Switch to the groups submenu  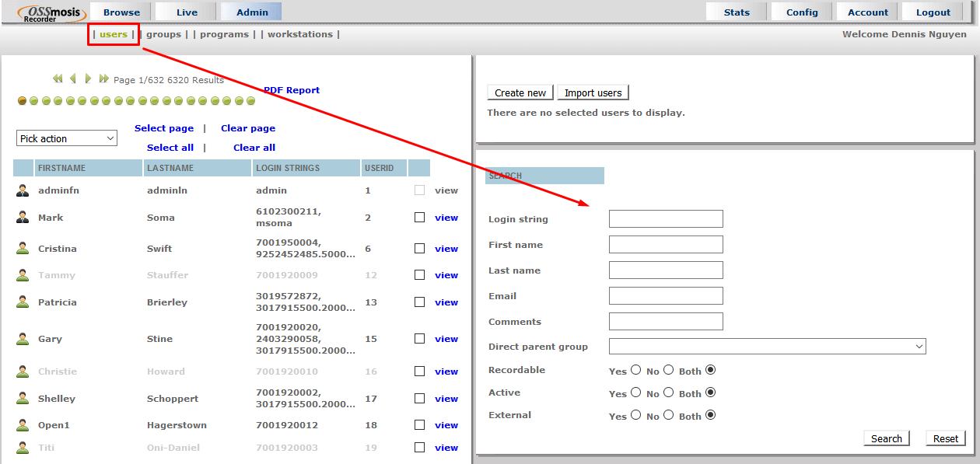click(163, 34)
